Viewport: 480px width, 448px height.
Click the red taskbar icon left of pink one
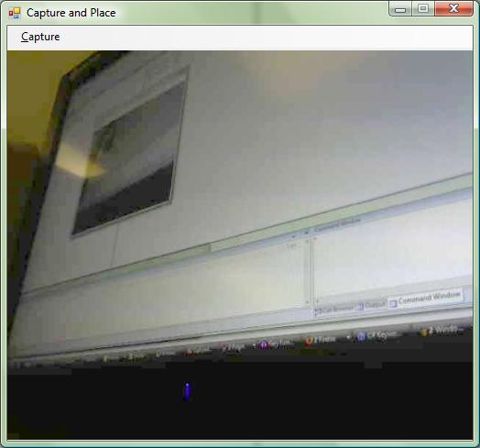coord(190,352)
